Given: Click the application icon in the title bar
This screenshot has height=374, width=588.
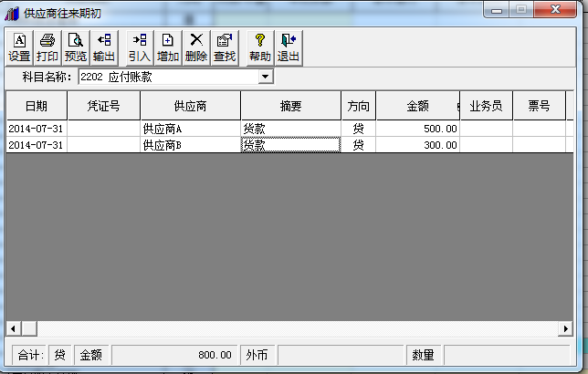Looking at the screenshot, I should [x=12, y=14].
